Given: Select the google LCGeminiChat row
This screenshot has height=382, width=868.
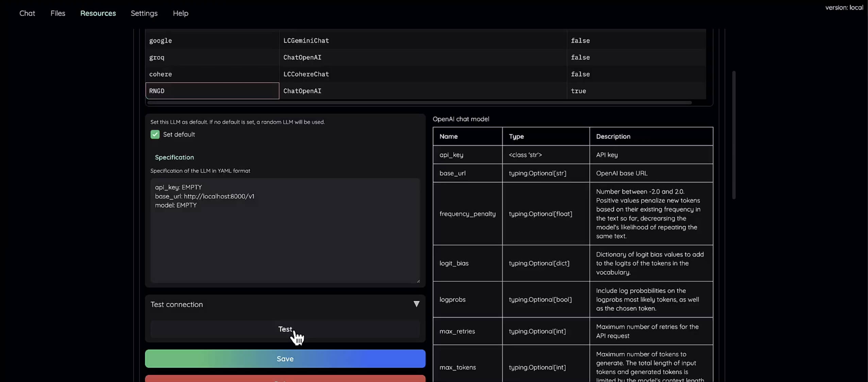Looking at the screenshot, I should pyautogui.click(x=306, y=40).
